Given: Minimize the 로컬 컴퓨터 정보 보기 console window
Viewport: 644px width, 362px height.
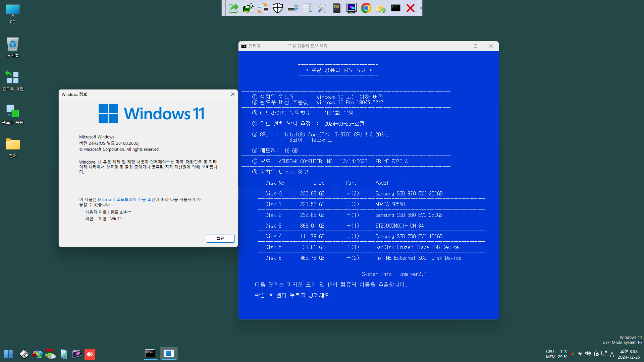Looking at the screenshot, I should pos(461,46).
